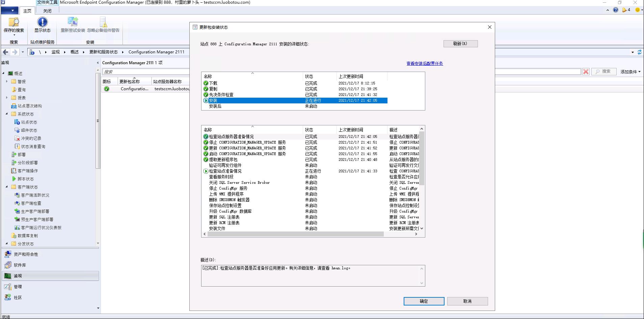The image size is (644, 319).
Task: Open the 主页 ribbon tab
Action: click(27, 11)
